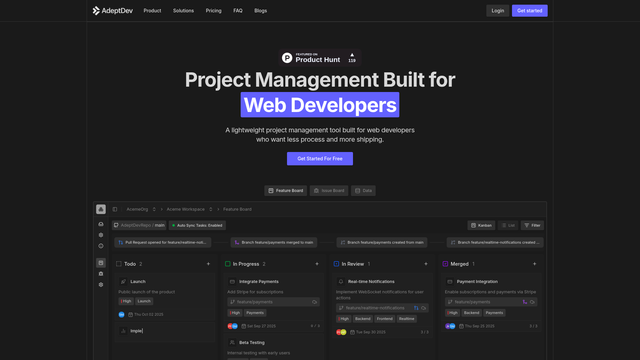Click the Product Hunt upvote arrow
This screenshot has width=640, height=360.
352,55
